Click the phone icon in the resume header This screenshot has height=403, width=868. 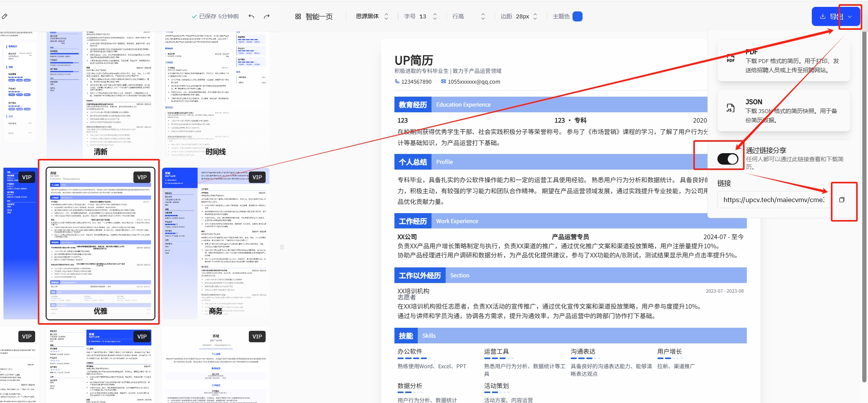(397, 81)
